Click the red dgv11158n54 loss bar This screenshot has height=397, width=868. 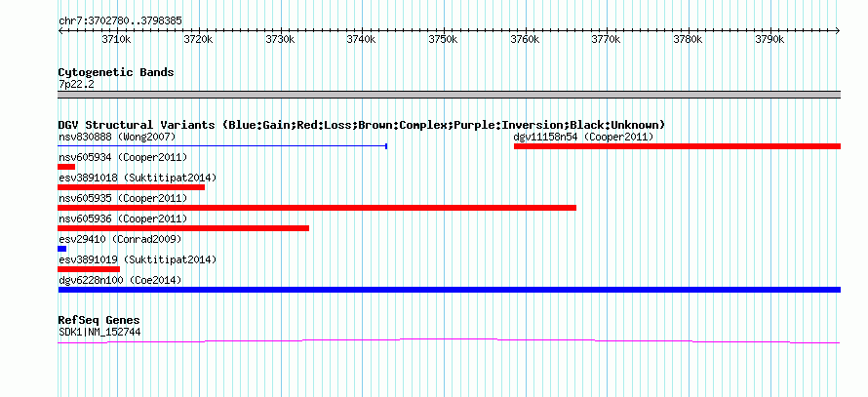677,146
